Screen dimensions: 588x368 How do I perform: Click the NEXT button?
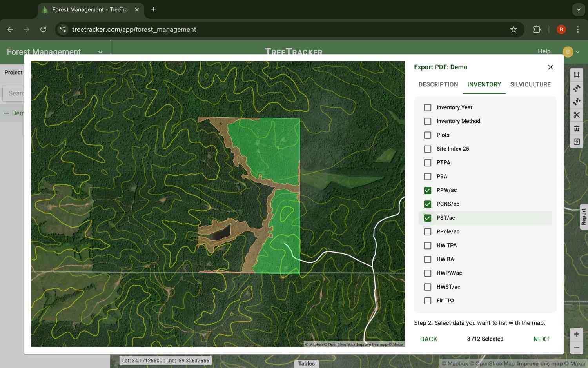pyautogui.click(x=541, y=339)
